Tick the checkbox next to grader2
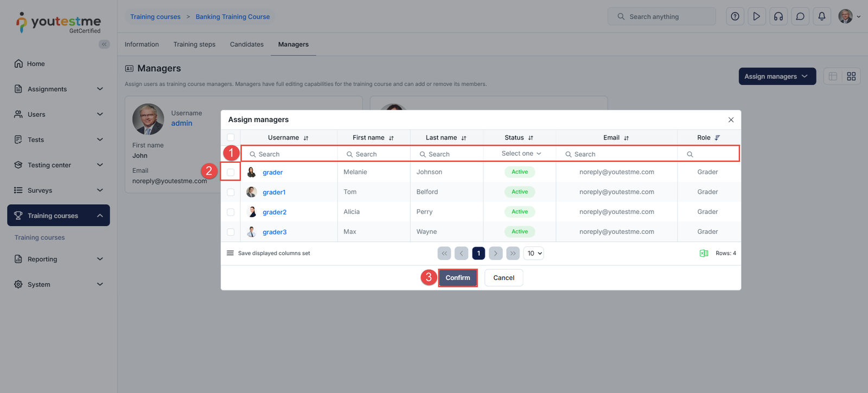Image resolution: width=868 pixels, height=393 pixels. coord(231,212)
